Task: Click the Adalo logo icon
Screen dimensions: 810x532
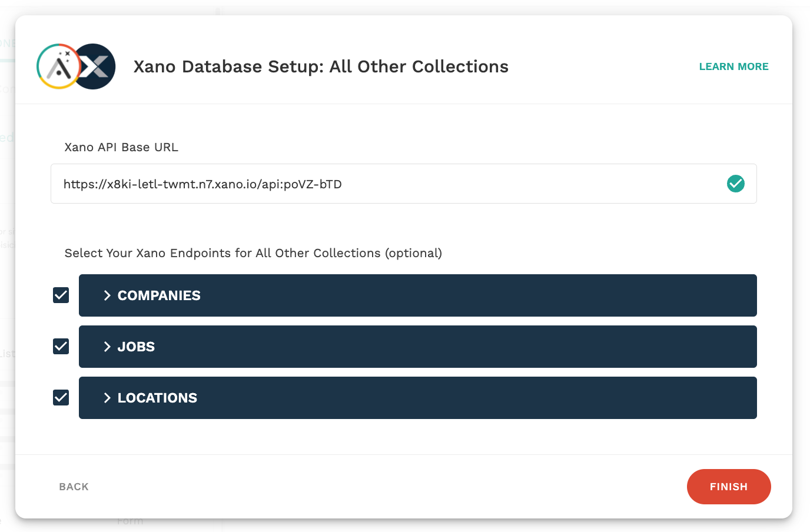Action: tap(57, 66)
